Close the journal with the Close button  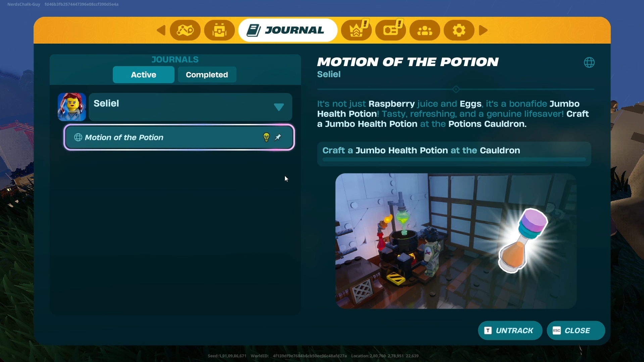pos(576,330)
